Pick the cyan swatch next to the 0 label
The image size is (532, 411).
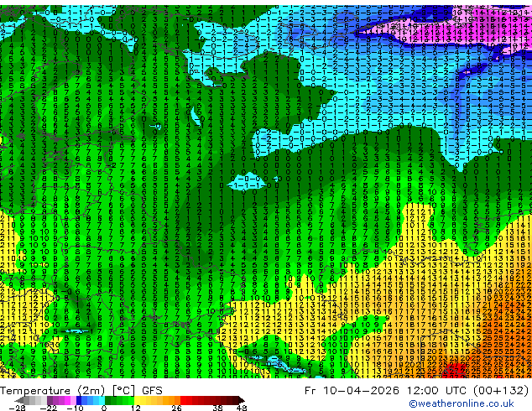102,400
